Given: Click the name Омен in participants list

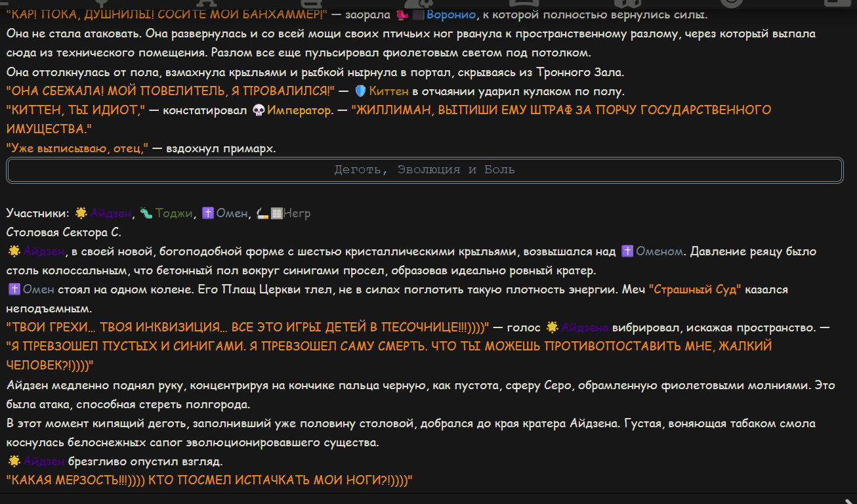Looking at the screenshot, I should [x=232, y=213].
